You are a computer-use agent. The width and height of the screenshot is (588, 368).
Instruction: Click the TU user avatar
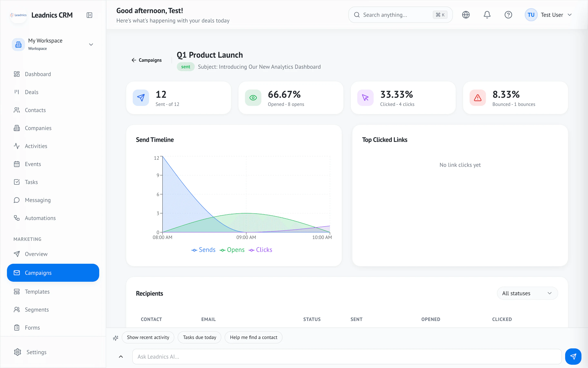pyautogui.click(x=531, y=15)
